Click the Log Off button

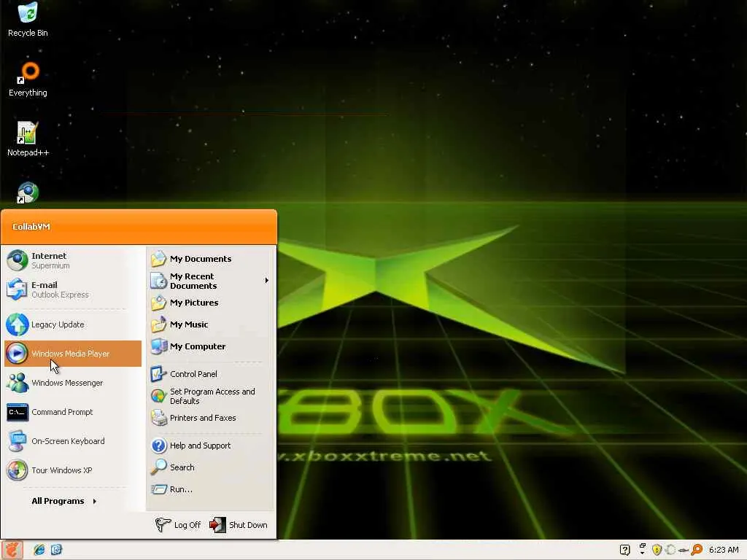pos(179,525)
